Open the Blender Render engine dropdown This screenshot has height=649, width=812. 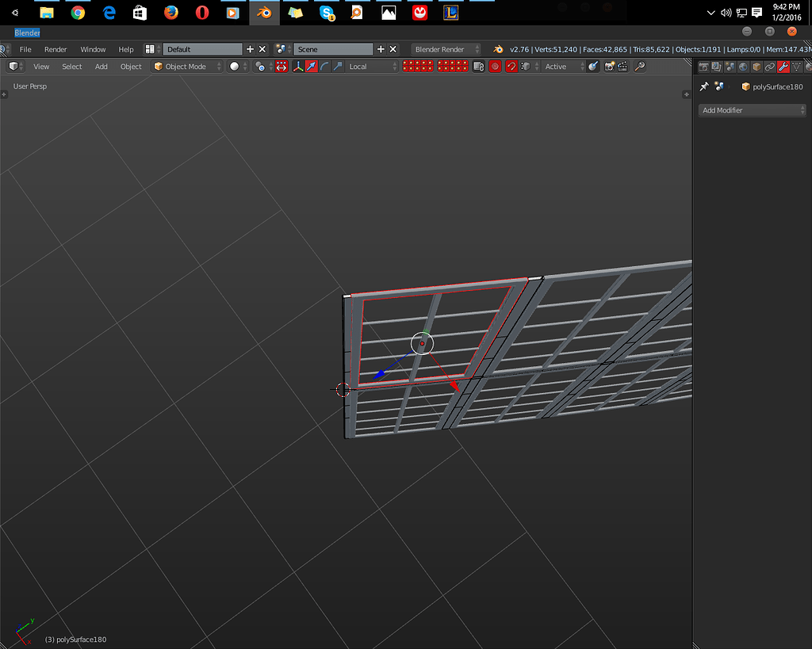(x=446, y=49)
